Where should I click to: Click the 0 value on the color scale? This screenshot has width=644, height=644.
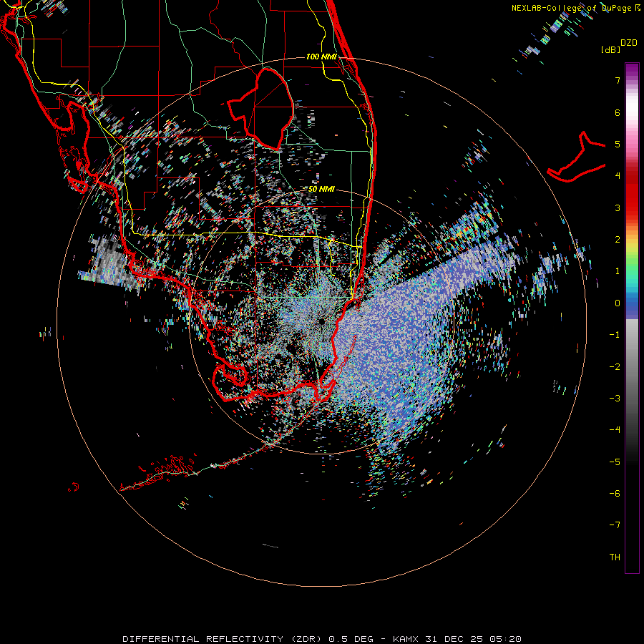pos(618,303)
